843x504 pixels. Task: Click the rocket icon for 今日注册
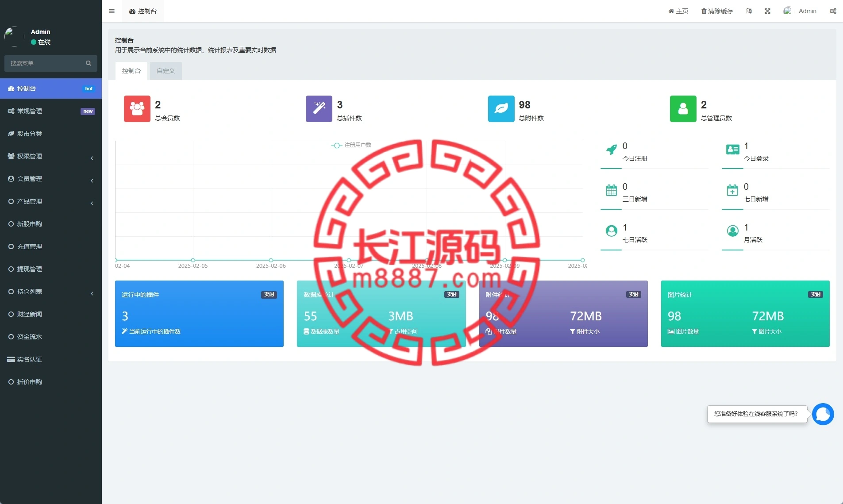click(x=612, y=150)
